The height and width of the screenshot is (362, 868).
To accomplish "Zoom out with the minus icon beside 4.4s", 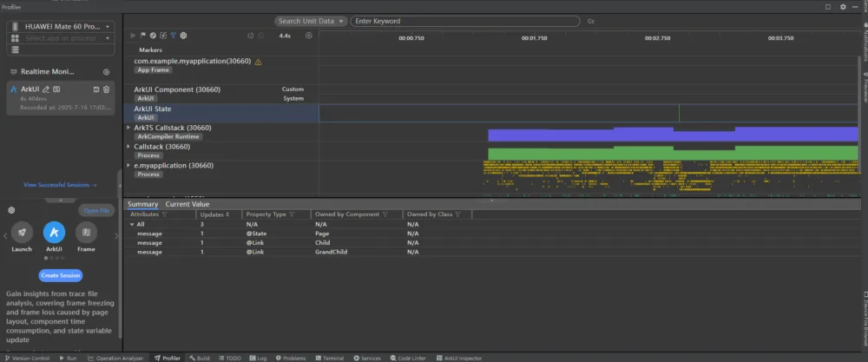I will click(x=261, y=36).
